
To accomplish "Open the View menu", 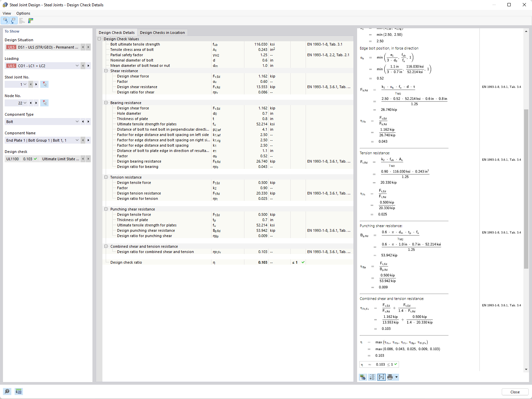I will tap(7, 13).
